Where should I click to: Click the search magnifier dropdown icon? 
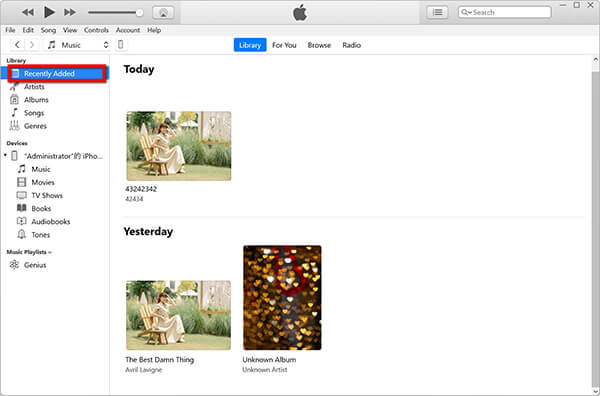pyautogui.click(x=466, y=13)
